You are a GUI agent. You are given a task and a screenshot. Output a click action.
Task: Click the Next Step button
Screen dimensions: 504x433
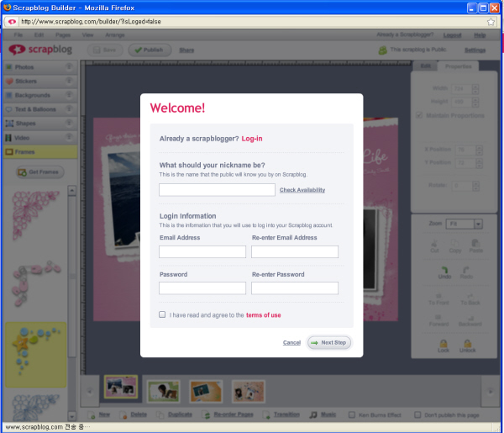pos(329,342)
